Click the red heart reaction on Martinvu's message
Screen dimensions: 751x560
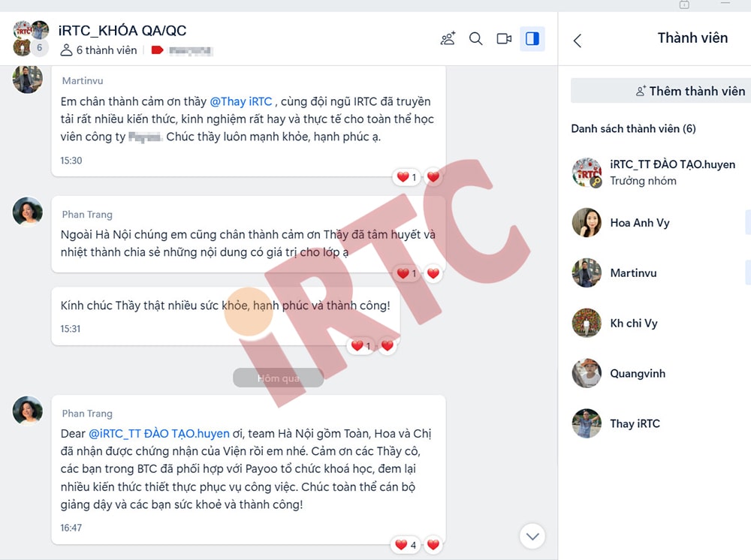coord(433,177)
